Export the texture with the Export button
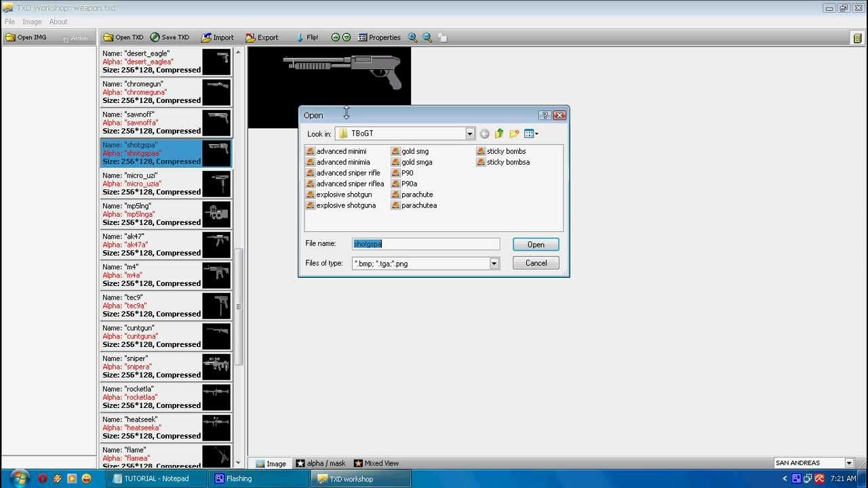868x488 pixels. tap(262, 37)
